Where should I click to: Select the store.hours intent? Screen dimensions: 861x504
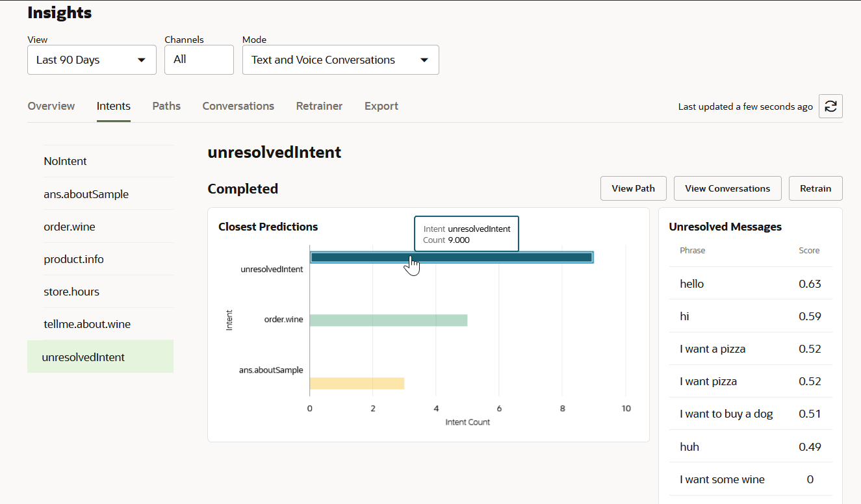coord(71,291)
